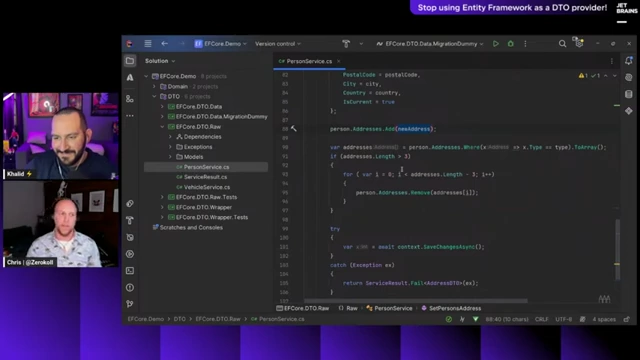The height and width of the screenshot is (360, 640).
Task: Jump to next highlighted error arrow
Action: (615, 76)
